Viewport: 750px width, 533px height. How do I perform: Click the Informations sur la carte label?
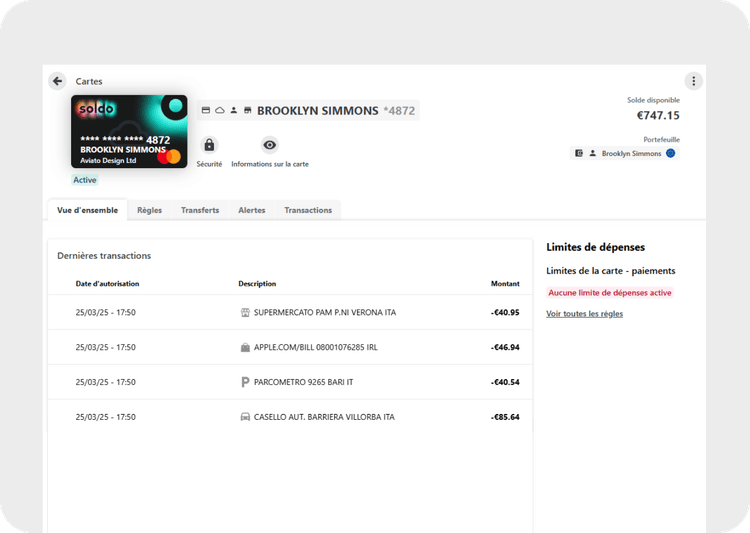tap(270, 164)
